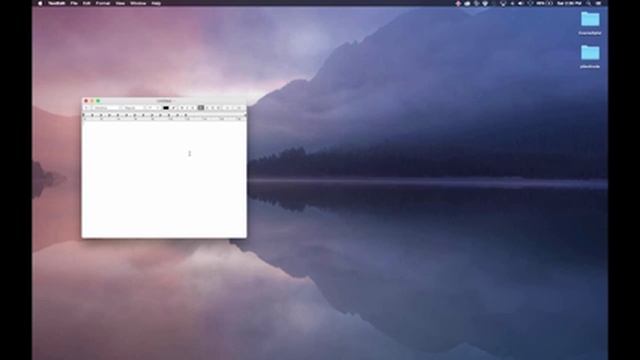This screenshot has width=640, height=360.
Task: Open Notification Center icon in menu bar
Action: (x=598, y=3)
